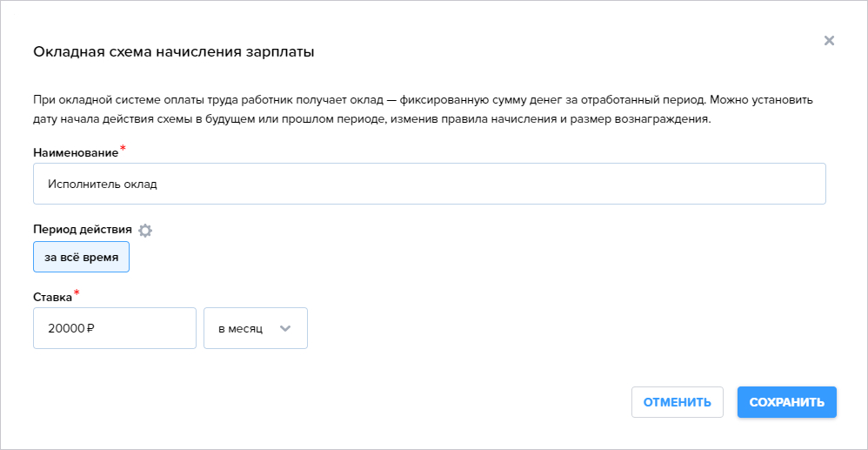Click the "Ставка" field label
The image size is (868, 450).
point(52,298)
